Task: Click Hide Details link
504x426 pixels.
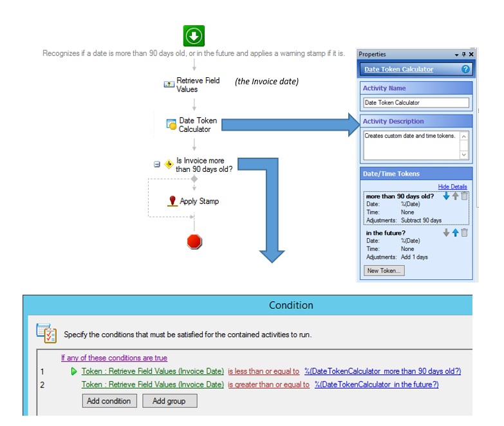Action: tap(453, 187)
